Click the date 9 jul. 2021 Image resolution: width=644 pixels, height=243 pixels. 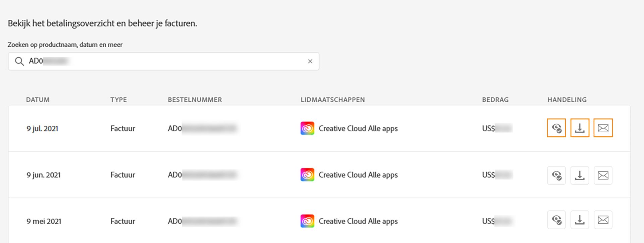pyautogui.click(x=42, y=129)
